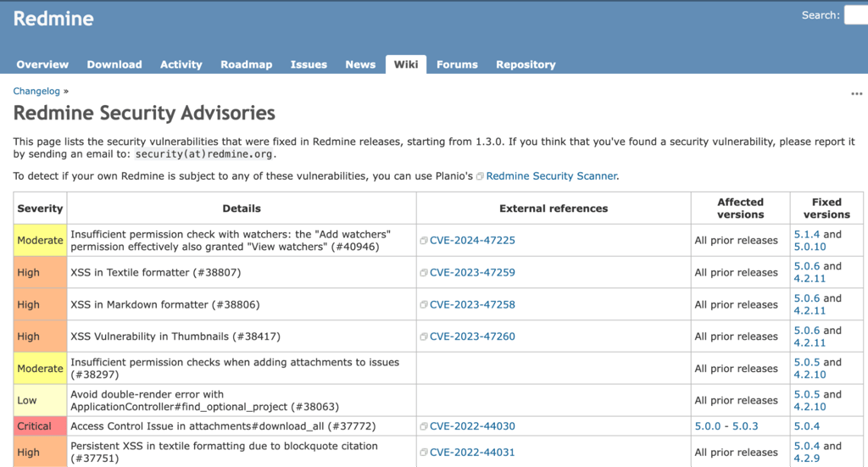Screen dimensions: 868x467
Task: Open the three-dot page actions menu
Action: pyautogui.click(x=856, y=93)
